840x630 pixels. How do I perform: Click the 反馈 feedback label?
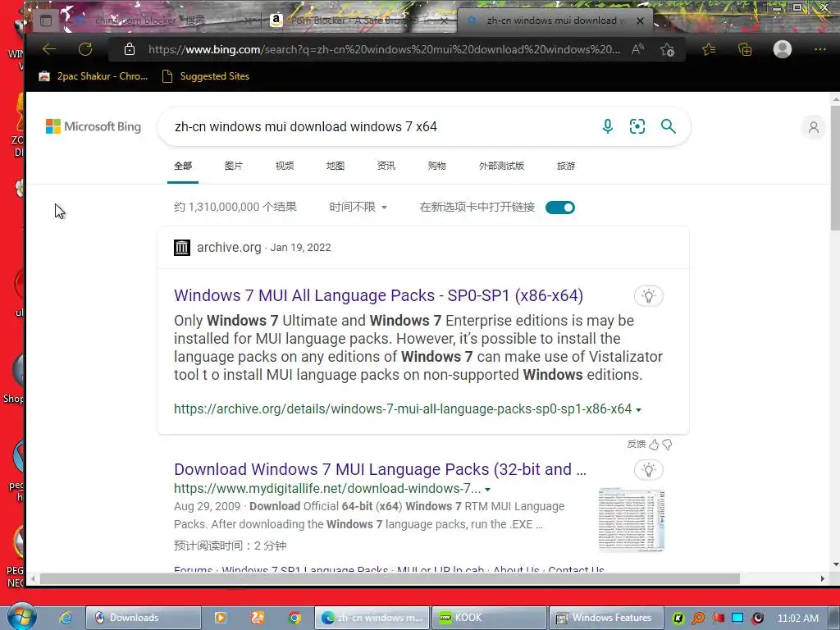[636, 444]
